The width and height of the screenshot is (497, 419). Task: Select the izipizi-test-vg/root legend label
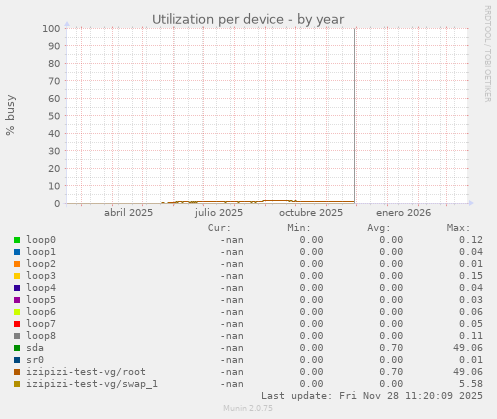tap(86, 372)
